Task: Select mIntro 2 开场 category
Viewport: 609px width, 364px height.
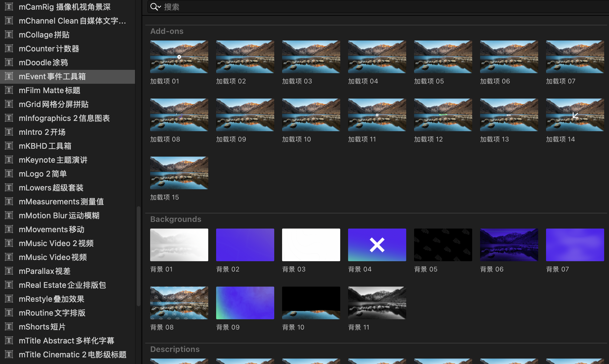Action: point(67,132)
